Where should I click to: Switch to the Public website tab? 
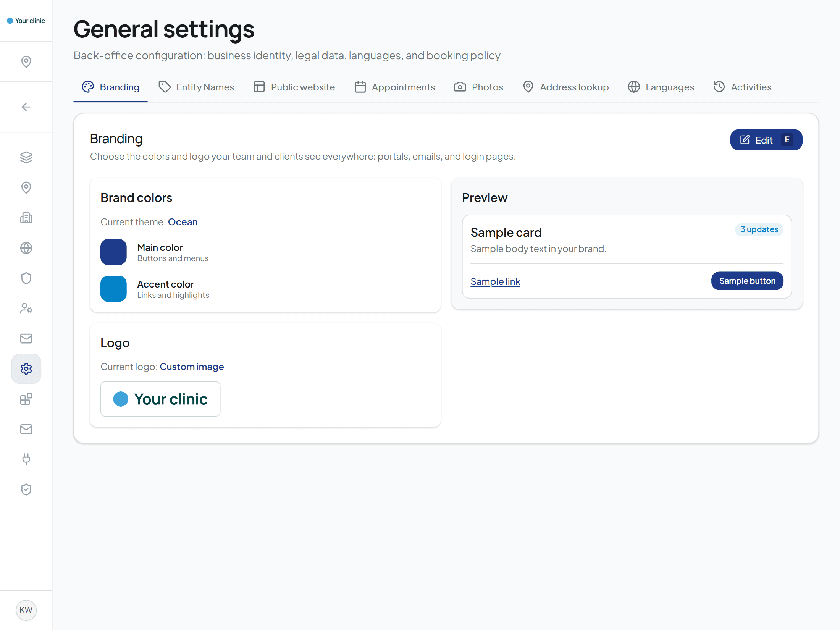(x=294, y=87)
